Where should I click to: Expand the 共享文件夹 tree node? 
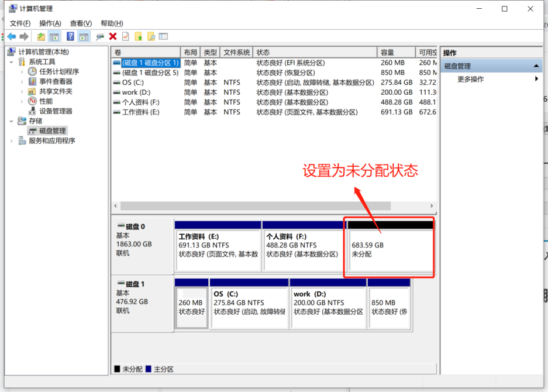tap(22, 91)
